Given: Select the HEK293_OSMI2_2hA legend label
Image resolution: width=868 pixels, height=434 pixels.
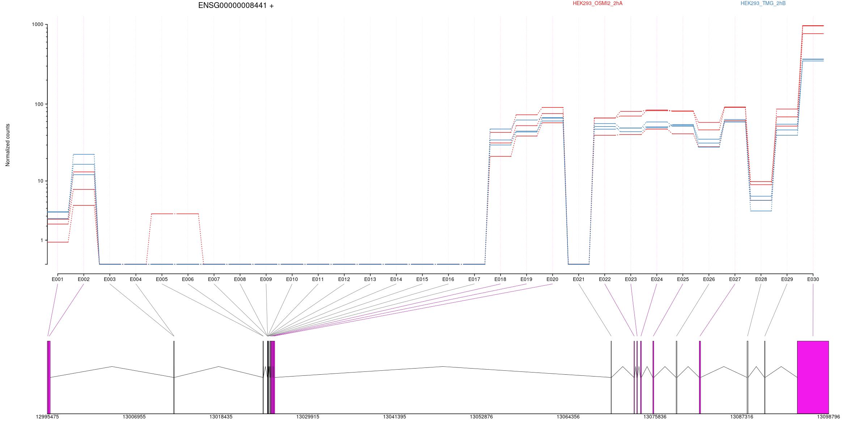Looking at the screenshot, I should pyautogui.click(x=597, y=3).
